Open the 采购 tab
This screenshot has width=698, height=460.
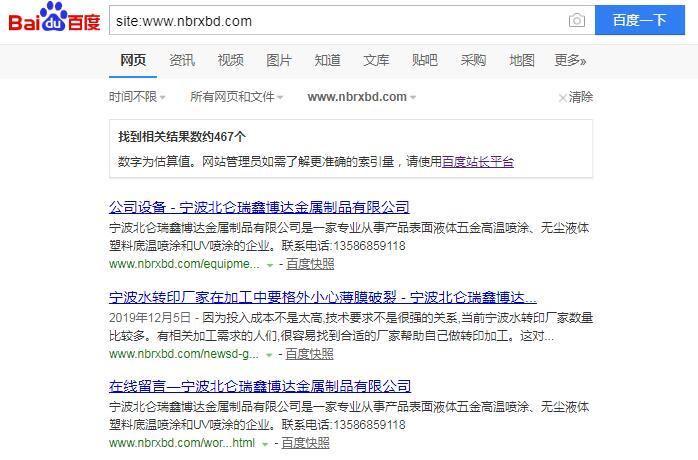pyautogui.click(x=473, y=60)
